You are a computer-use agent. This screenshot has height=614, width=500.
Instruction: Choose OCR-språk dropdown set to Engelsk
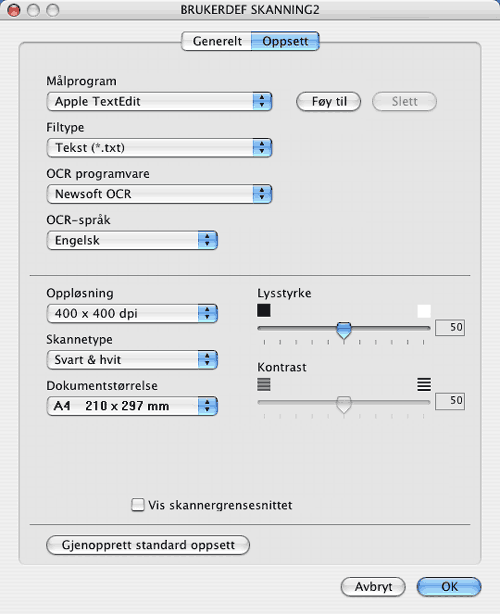pyautogui.click(x=132, y=240)
